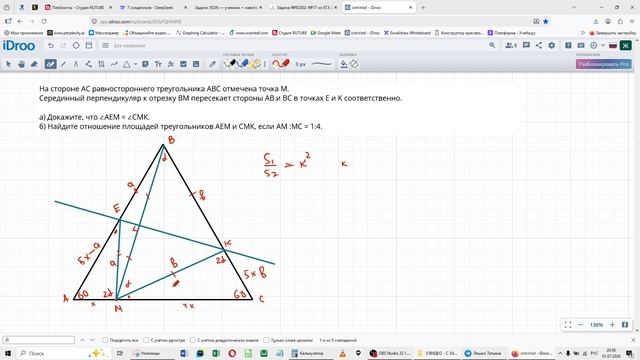
Task: Click the iDroo logo
Action: point(19,46)
